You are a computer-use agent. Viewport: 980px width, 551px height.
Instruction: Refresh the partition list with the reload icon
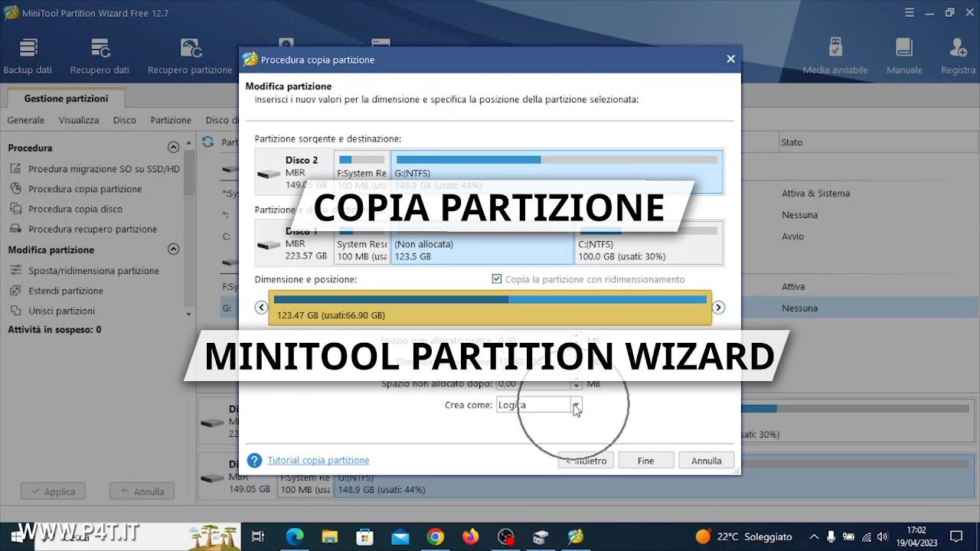tap(207, 142)
